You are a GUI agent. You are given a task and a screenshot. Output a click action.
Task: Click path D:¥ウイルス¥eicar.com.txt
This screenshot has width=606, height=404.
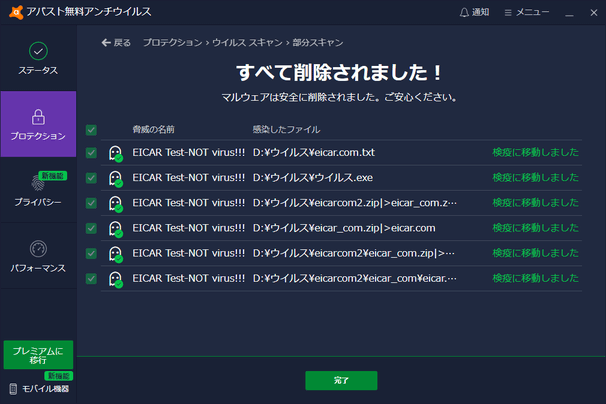click(314, 153)
